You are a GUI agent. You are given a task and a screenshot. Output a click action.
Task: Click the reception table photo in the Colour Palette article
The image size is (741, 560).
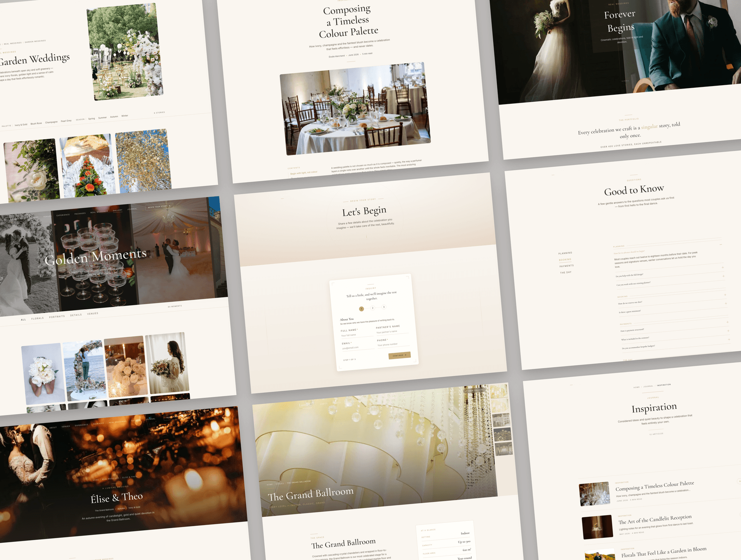click(x=355, y=109)
